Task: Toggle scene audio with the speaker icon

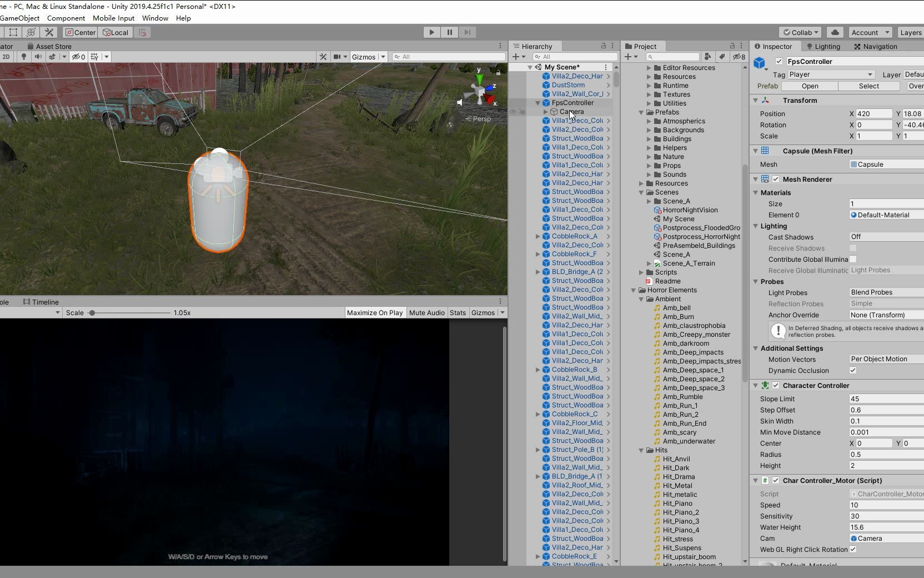Action: point(38,56)
